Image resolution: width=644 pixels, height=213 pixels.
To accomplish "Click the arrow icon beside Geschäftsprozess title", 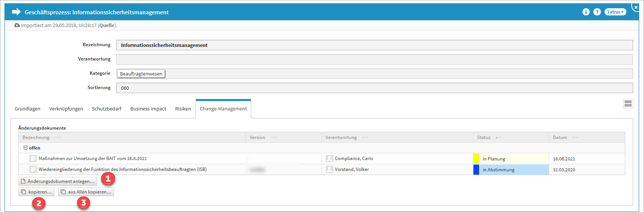I will [16, 12].
